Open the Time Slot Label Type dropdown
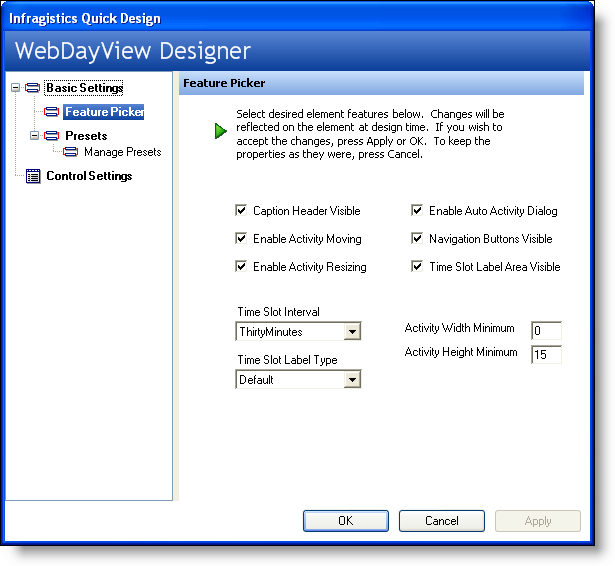The height and width of the screenshot is (566, 615). (351, 379)
